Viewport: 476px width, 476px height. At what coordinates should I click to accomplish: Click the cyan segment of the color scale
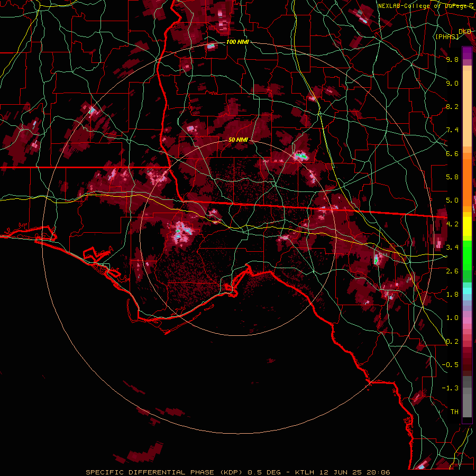click(x=467, y=291)
